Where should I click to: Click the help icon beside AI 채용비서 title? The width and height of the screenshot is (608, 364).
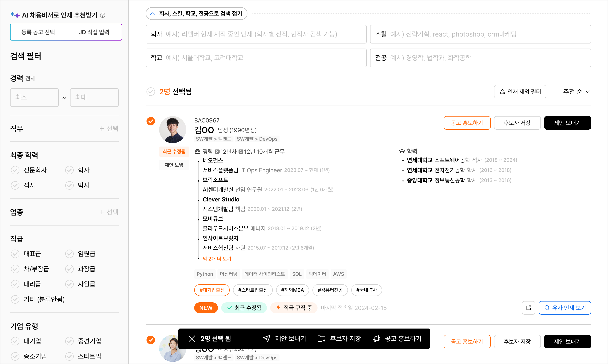103,15
